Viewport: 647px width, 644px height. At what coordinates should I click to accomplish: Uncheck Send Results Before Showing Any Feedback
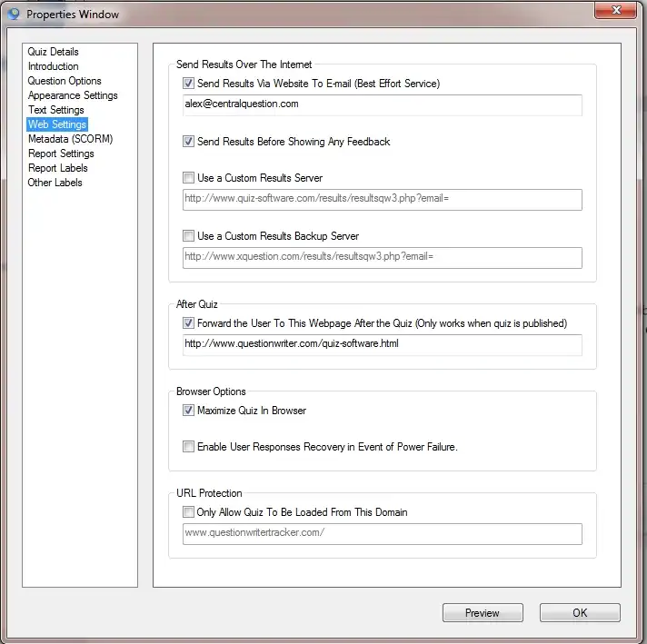pos(189,142)
